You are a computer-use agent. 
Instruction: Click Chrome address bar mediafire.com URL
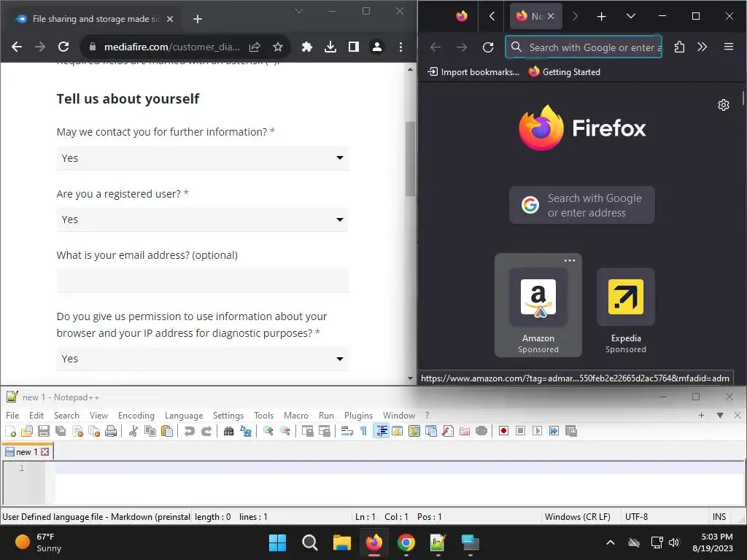coord(171,47)
